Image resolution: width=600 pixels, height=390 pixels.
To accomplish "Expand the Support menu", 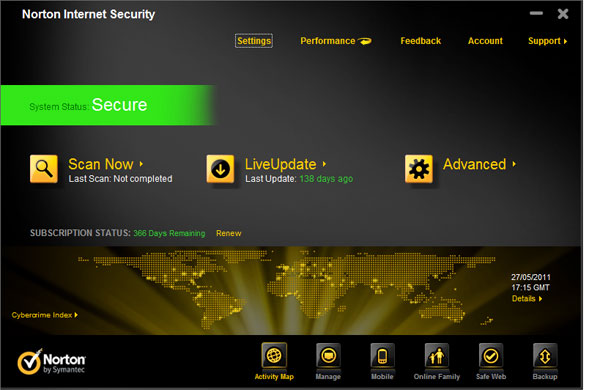I will click(x=547, y=41).
